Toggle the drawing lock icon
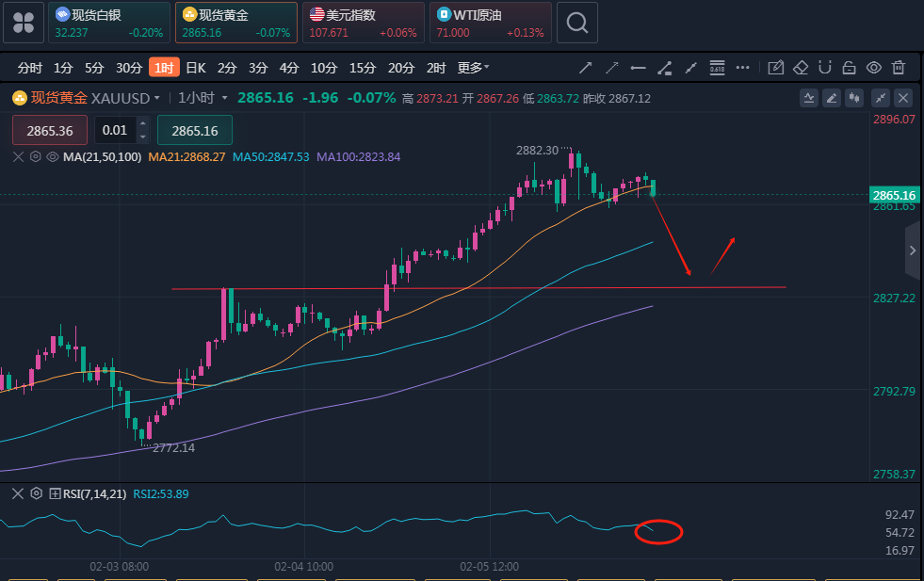 click(849, 68)
